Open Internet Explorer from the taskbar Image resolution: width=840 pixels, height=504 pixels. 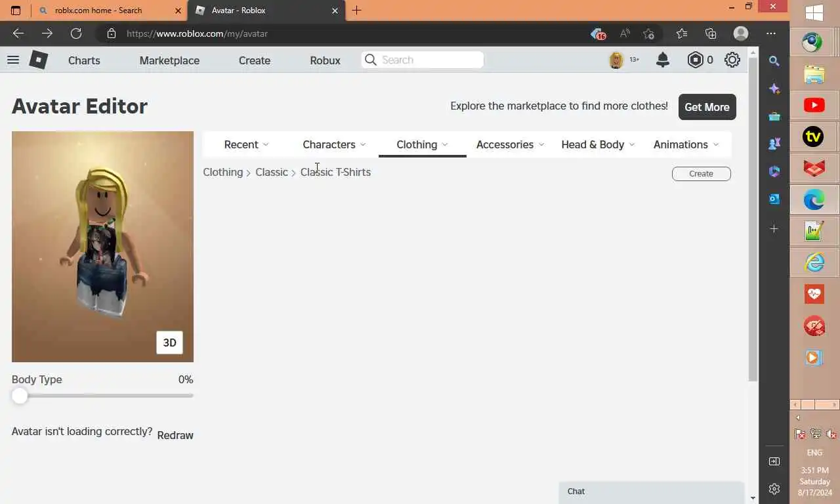tap(814, 262)
